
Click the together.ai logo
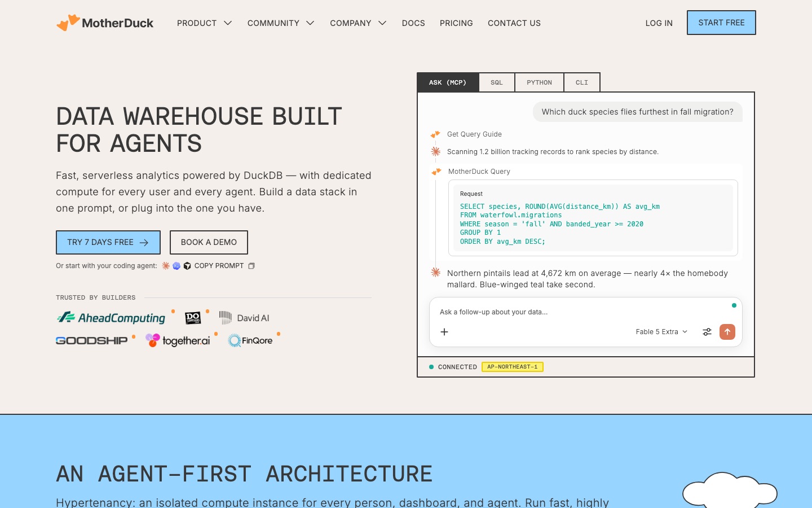(178, 340)
